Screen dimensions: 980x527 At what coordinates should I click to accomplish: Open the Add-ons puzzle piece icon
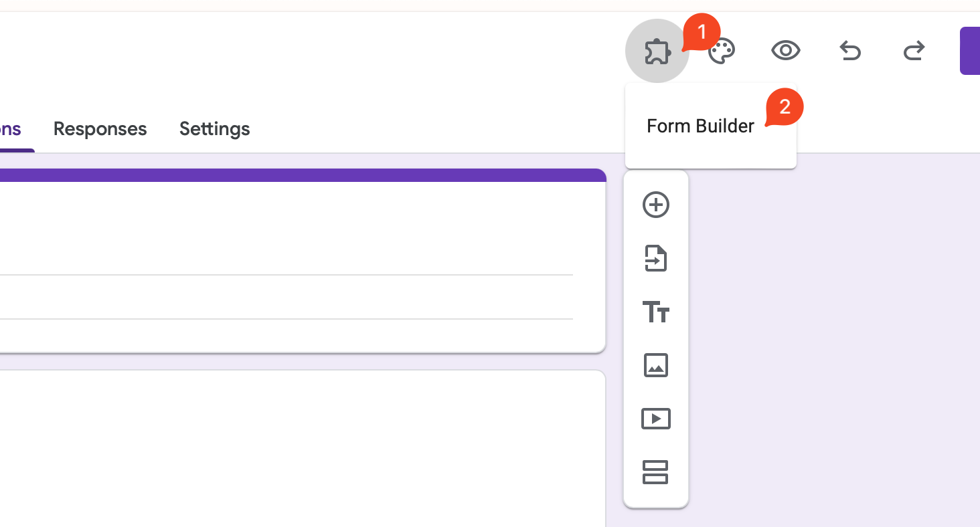[656, 51]
